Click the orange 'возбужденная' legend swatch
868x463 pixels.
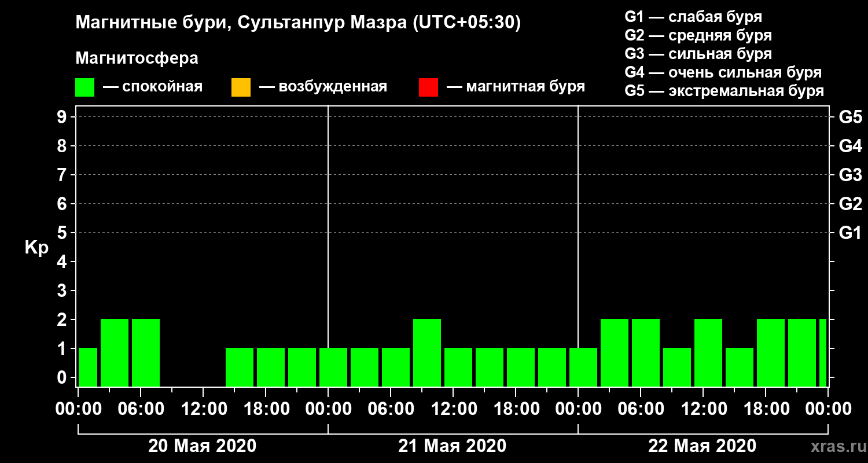(241, 87)
